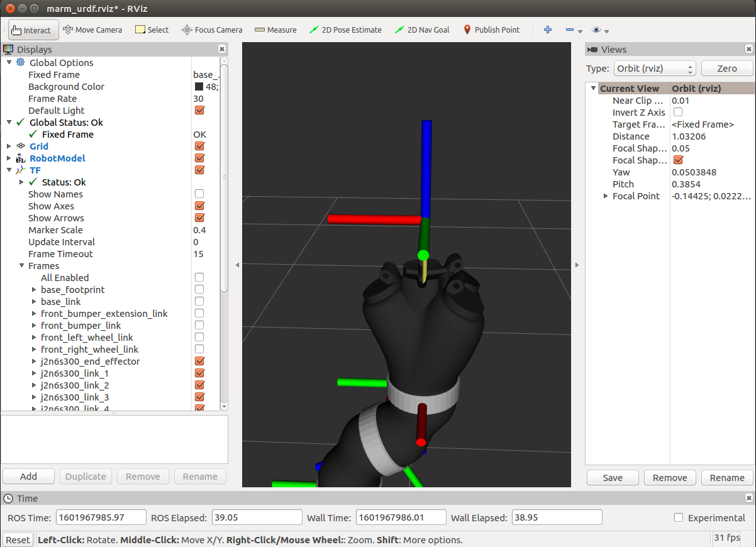Expand the RobotModel display node
Viewport: 756px width, 547px height.
(x=9, y=158)
